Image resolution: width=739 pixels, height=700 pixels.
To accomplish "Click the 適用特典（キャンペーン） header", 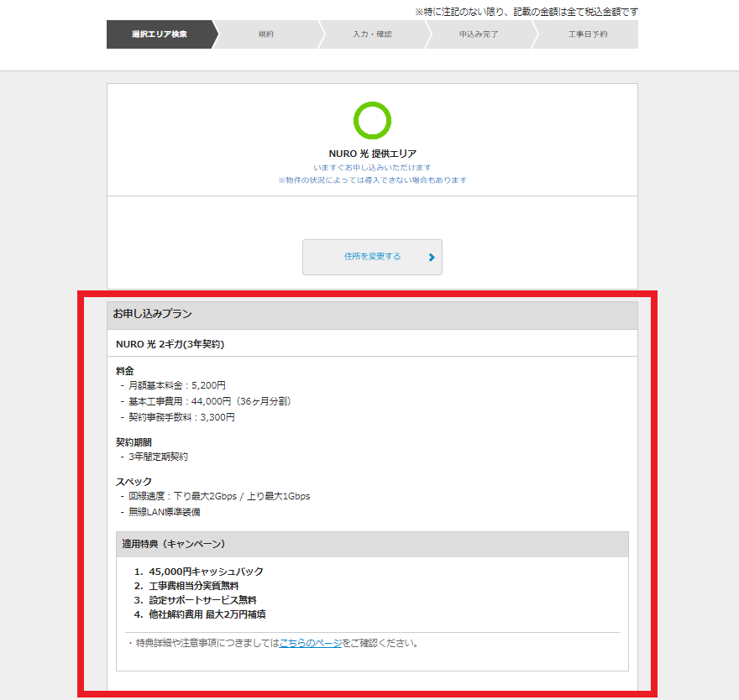I will tap(372, 545).
